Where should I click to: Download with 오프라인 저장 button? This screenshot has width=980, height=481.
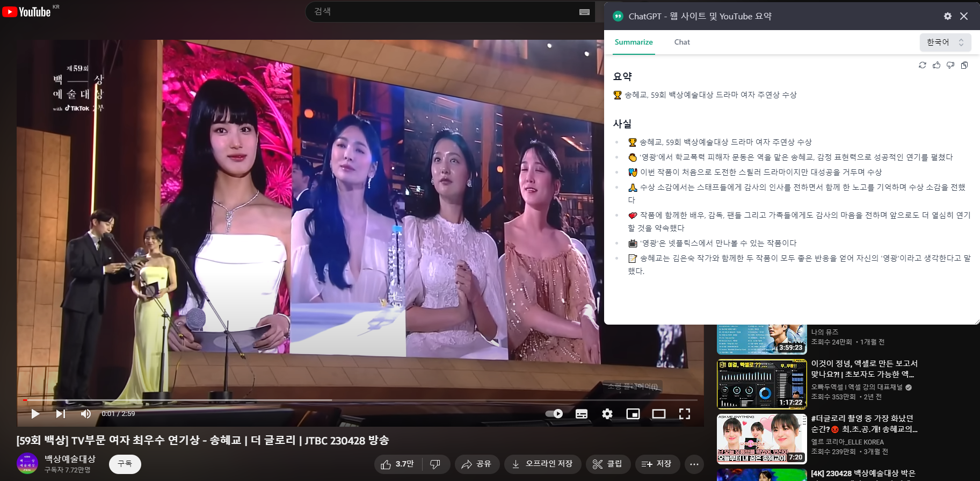coord(542,464)
